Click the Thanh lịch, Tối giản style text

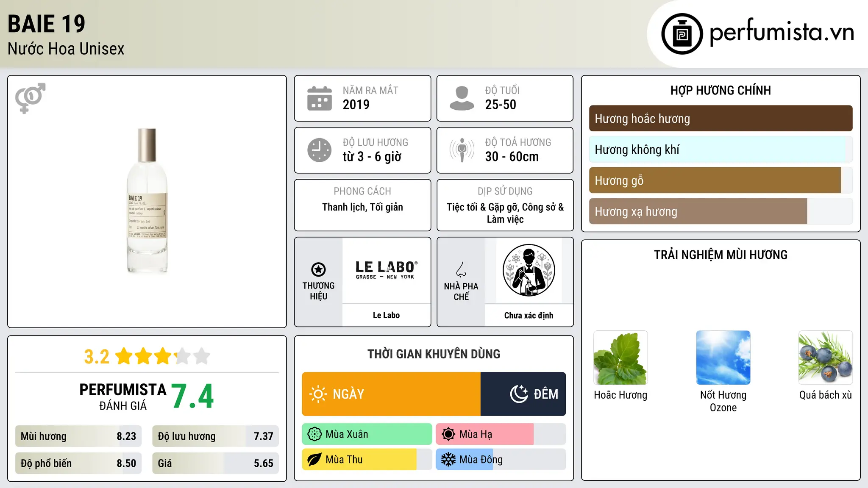[362, 207]
